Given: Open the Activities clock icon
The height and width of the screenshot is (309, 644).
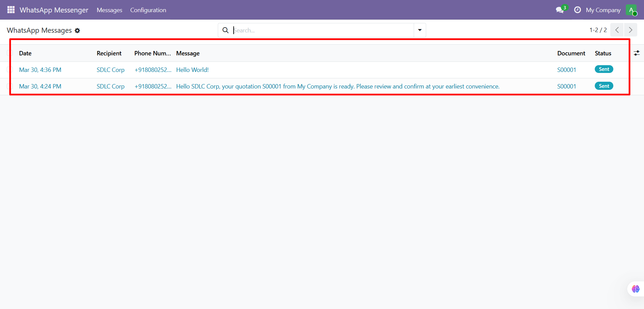Looking at the screenshot, I should (577, 10).
